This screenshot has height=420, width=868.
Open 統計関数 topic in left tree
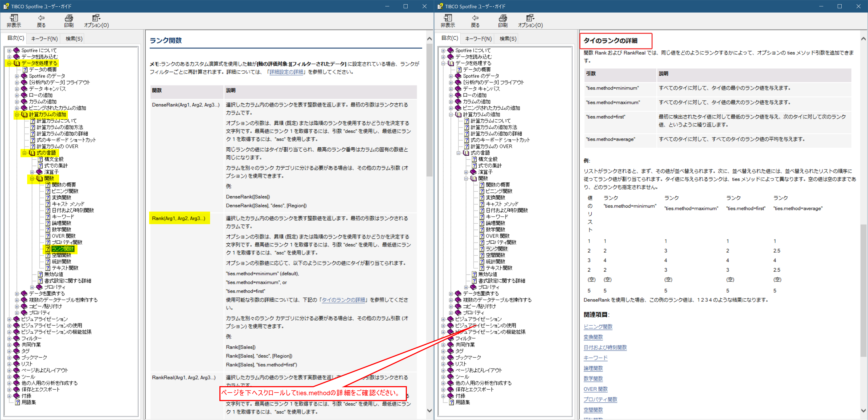click(x=61, y=261)
